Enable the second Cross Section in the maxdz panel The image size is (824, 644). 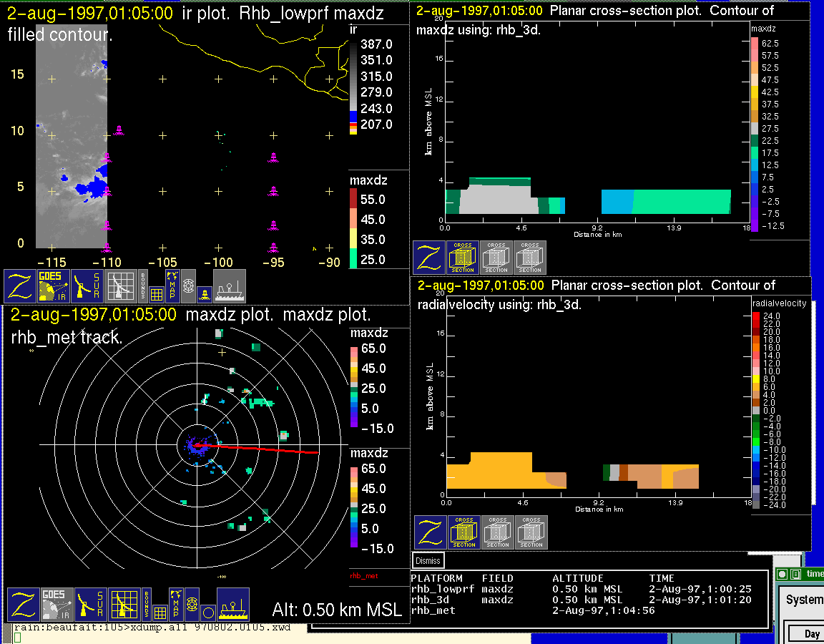point(496,258)
